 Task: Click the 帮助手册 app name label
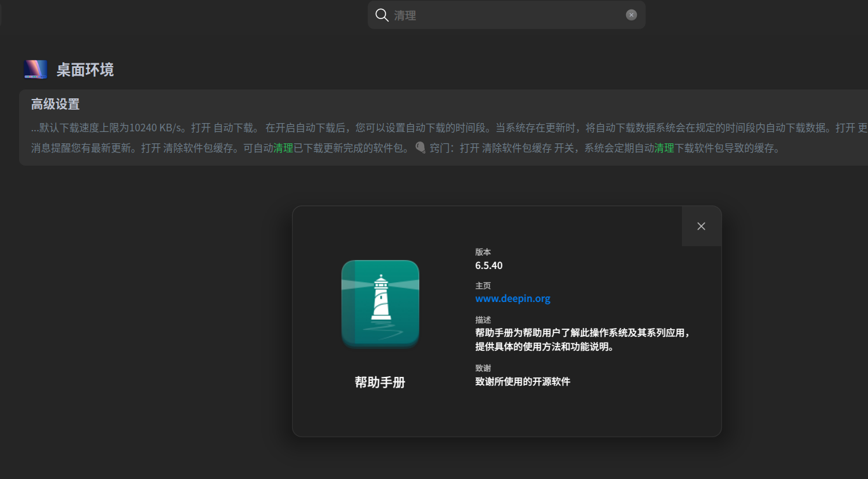click(x=380, y=383)
